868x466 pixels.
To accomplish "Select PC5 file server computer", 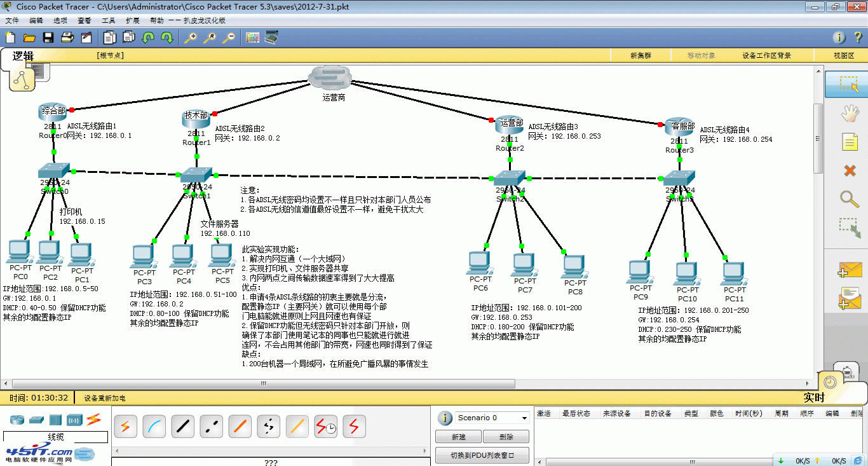I will point(222,256).
